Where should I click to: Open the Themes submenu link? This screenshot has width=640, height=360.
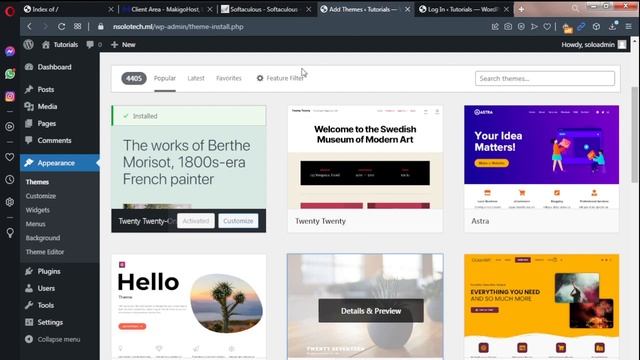(x=37, y=182)
